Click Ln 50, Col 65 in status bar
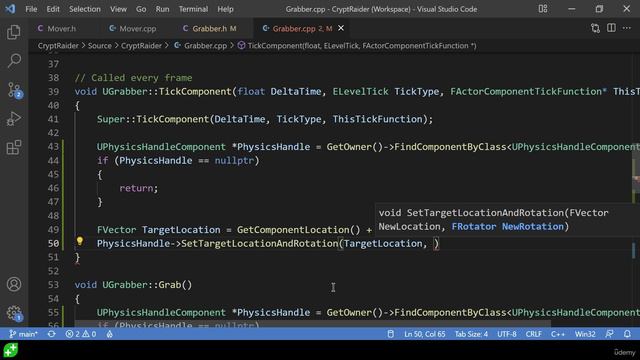The image size is (640, 360). pyautogui.click(x=424, y=334)
